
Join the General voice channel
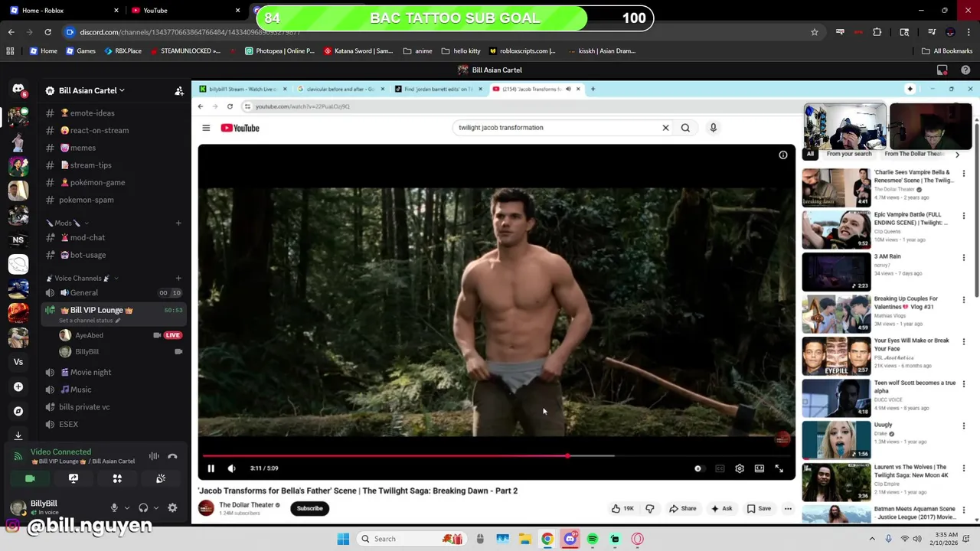tap(113, 292)
